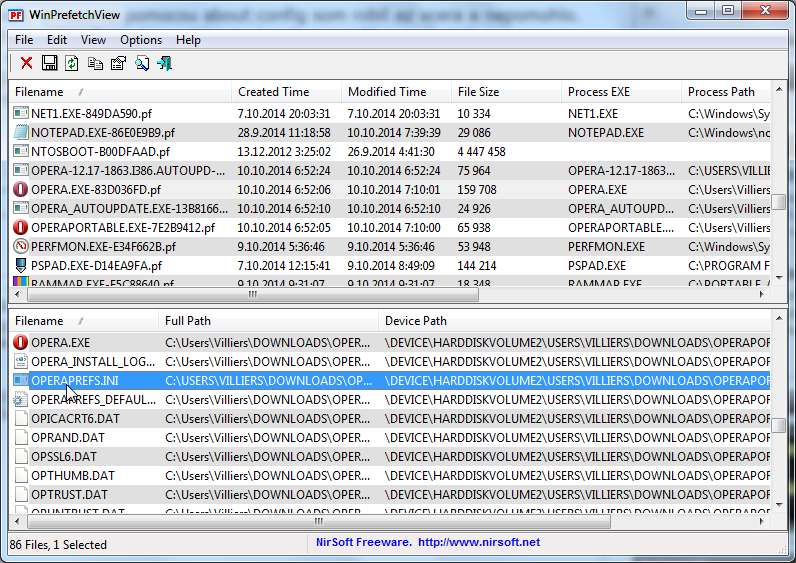This screenshot has width=796, height=563.
Task: Click the OPERAPREFS.INI file icon
Action: click(x=20, y=380)
